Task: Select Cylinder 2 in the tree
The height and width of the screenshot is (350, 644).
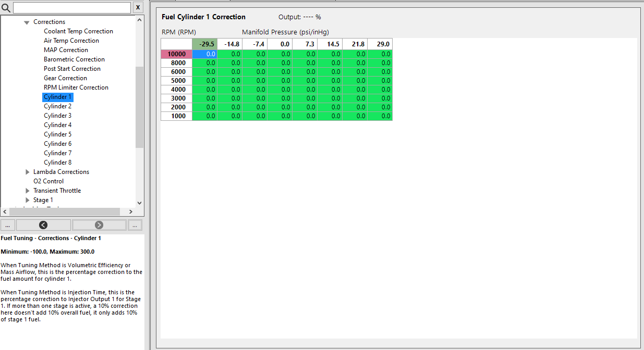Action: pos(57,106)
